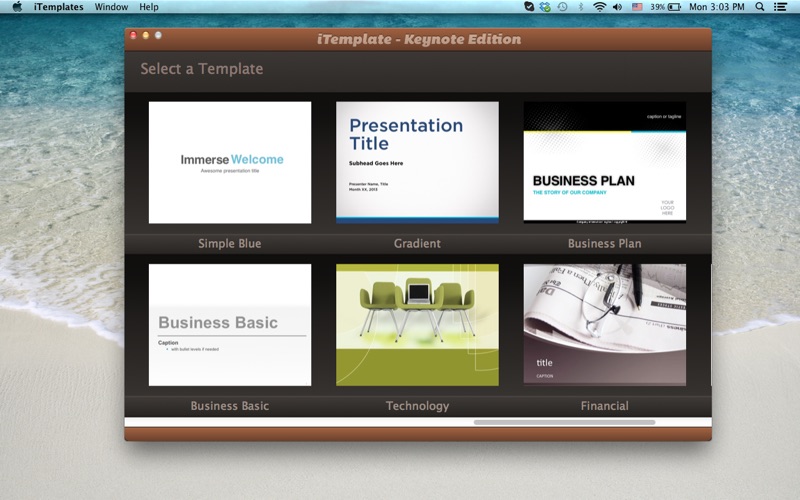Click the Select a Template heading
The width and height of the screenshot is (800, 500).
202,69
